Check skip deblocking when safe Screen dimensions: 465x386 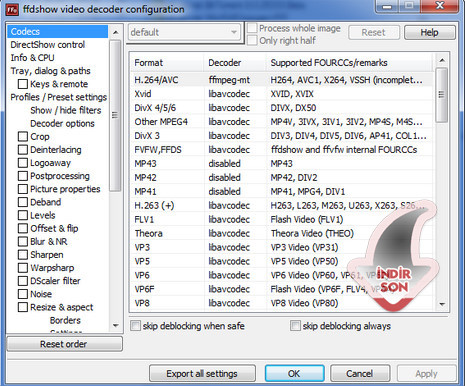[135, 326]
